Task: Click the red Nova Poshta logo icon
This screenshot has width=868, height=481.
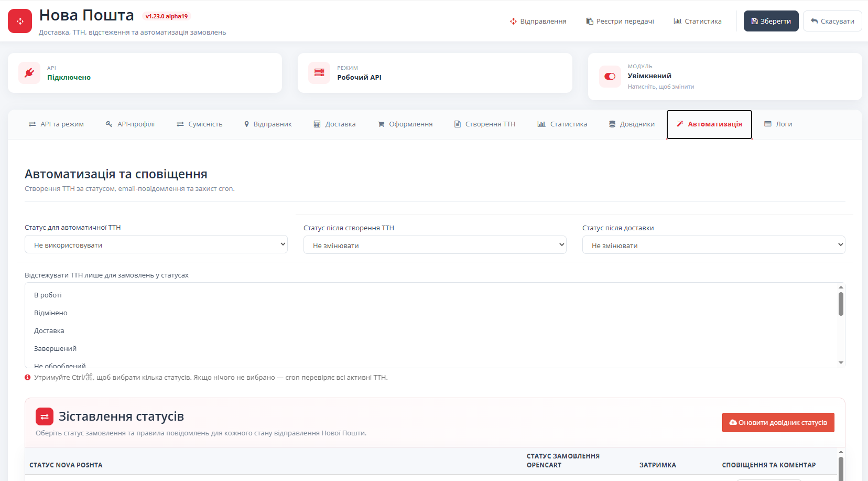Action: [20, 21]
